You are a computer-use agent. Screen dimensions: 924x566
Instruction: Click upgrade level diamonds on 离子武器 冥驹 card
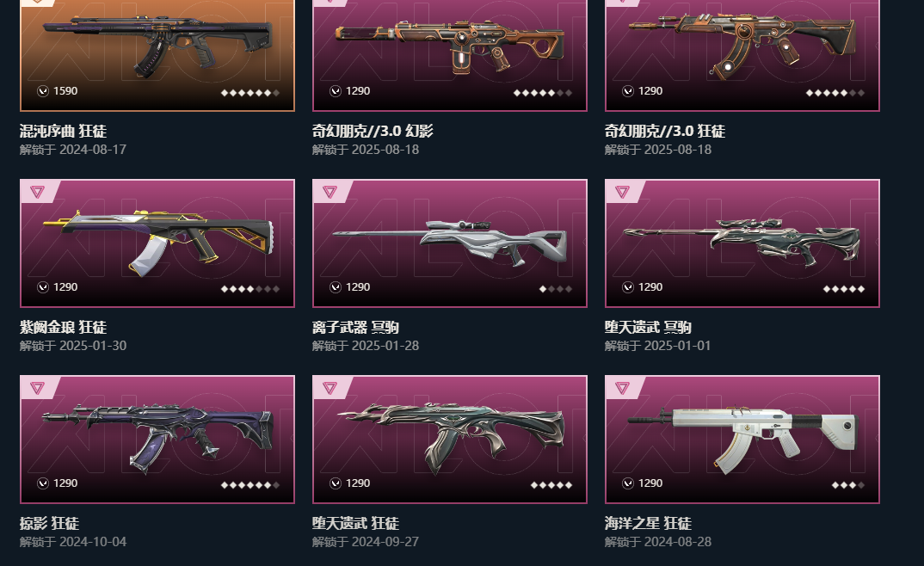point(556,289)
